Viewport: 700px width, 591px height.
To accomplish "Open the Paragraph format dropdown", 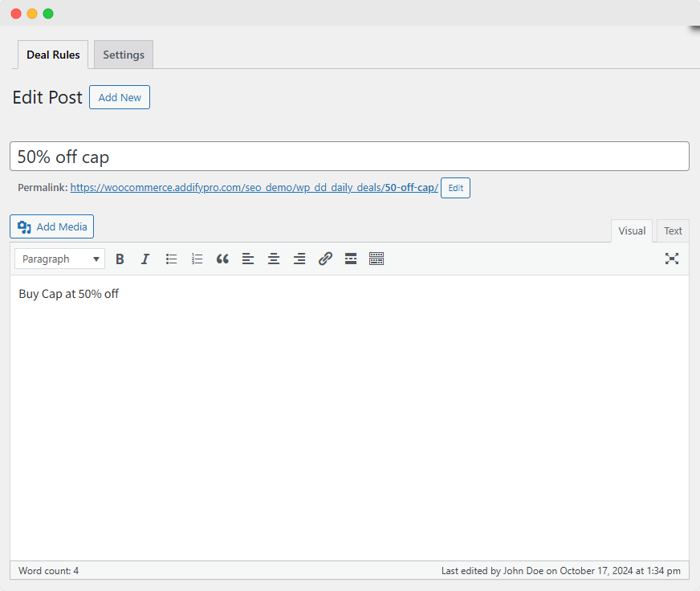I will coord(60,259).
